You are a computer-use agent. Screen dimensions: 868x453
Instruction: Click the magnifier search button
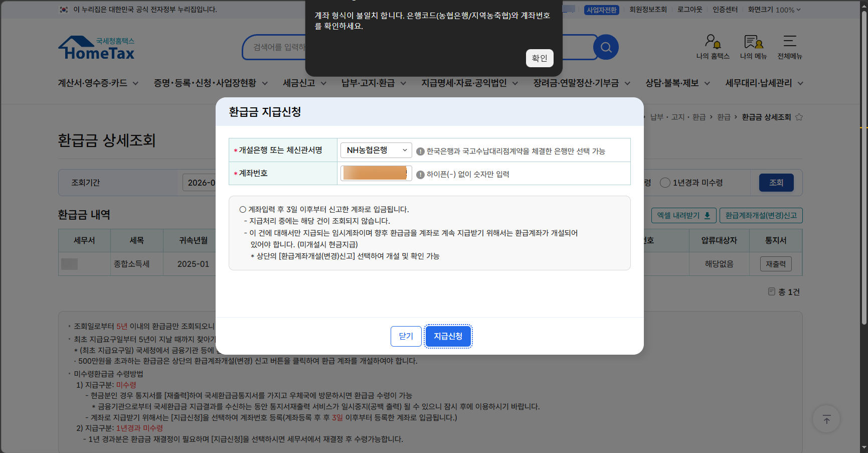606,47
